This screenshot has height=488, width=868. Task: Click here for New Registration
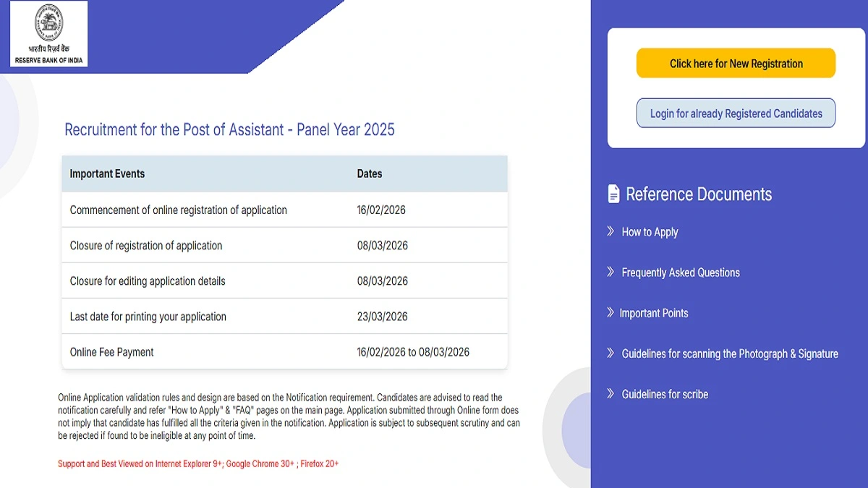pos(736,63)
